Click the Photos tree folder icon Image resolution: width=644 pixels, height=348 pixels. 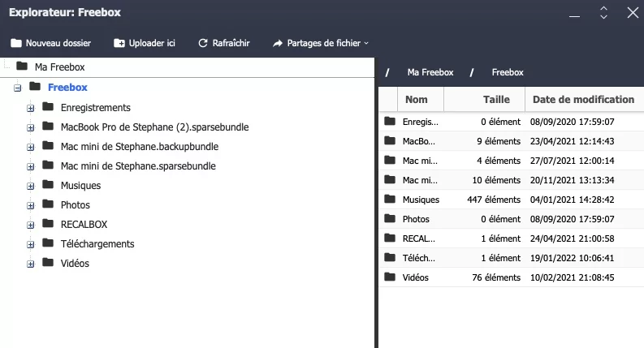pyautogui.click(x=48, y=204)
